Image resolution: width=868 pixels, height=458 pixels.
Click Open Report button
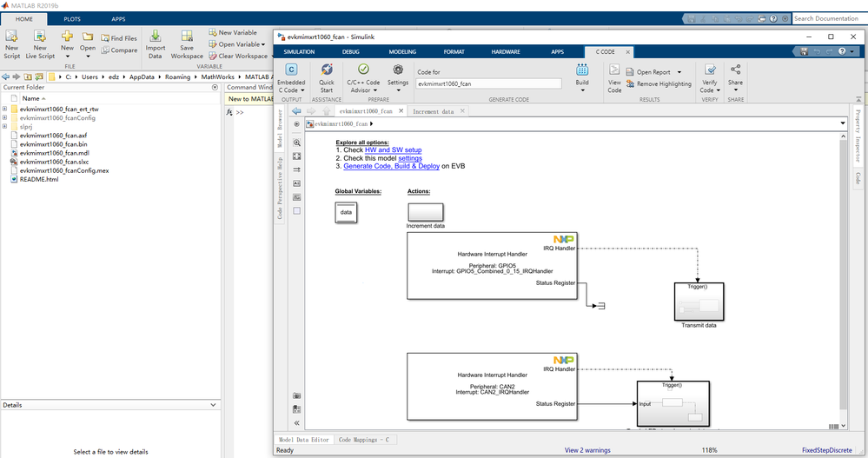(x=647, y=72)
